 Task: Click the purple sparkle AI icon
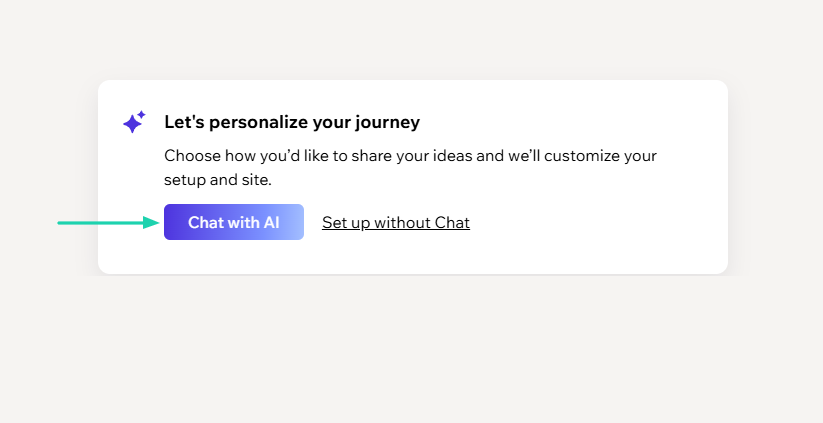(134, 123)
